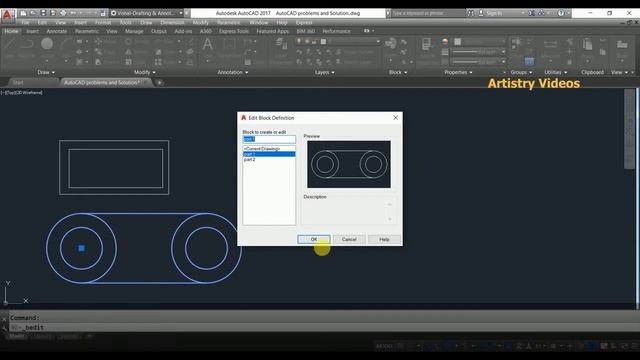This screenshot has height=360, width=640.
Task: Select the Line tool in Draw panel
Action: [x=9, y=45]
